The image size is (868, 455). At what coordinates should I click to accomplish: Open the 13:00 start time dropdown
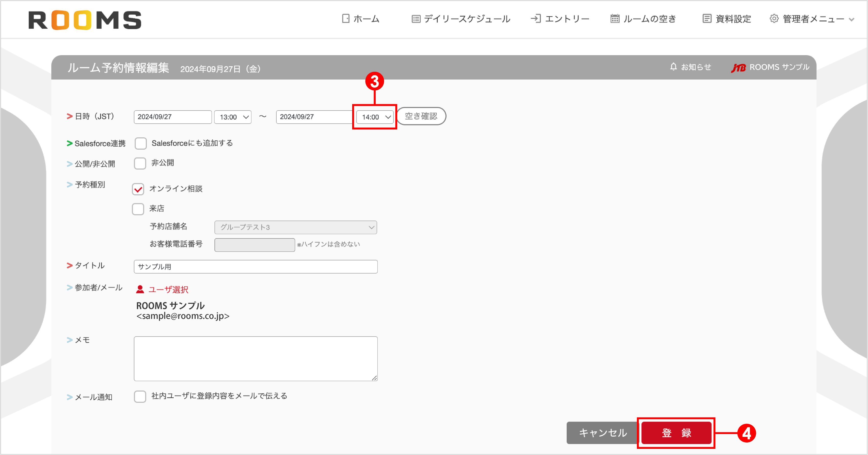tap(232, 117)
